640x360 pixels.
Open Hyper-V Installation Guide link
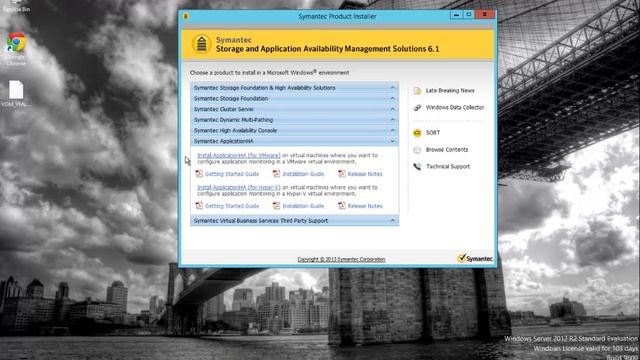point(303,206)
